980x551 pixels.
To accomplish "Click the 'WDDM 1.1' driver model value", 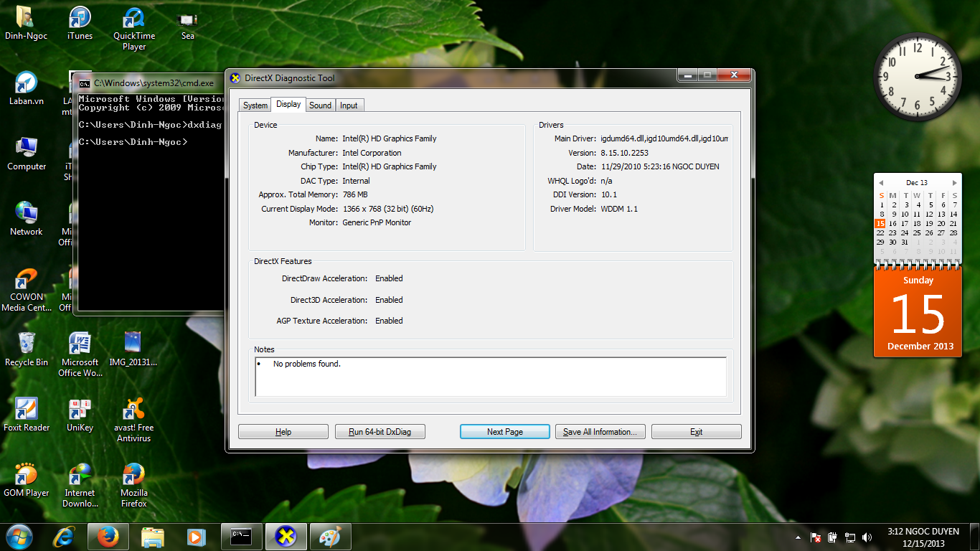I will click(619, 209).
